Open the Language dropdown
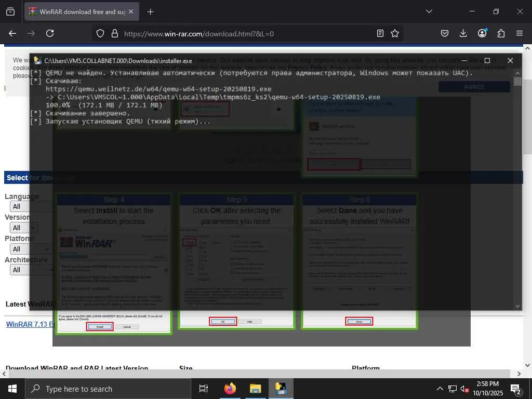 (31, 206)
